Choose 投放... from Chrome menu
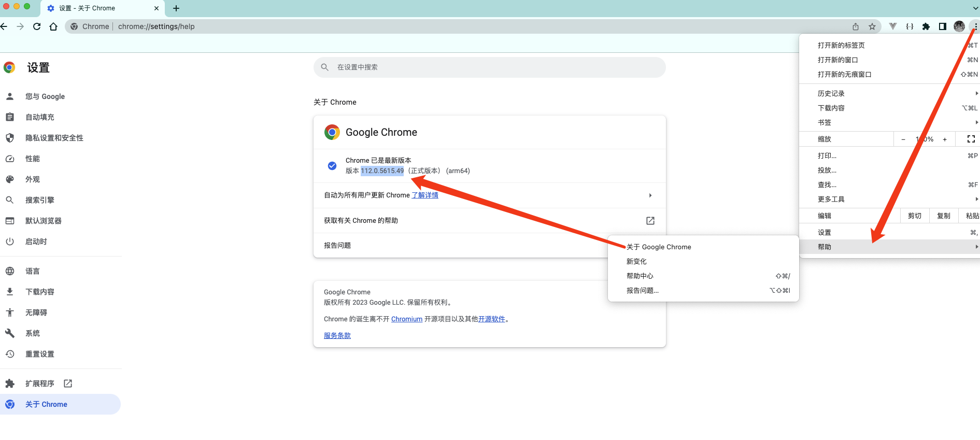Image resolution: width=980 pixels, height=440 pixels. [889, 171]
